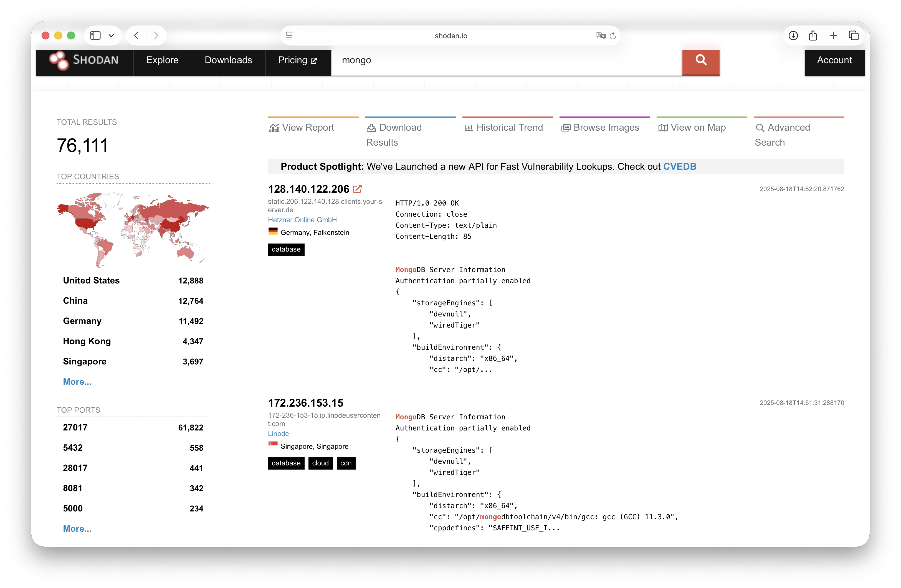Screen dimensions: 901x588
Task: Focus the search field containing mongo
Action: 507,60
